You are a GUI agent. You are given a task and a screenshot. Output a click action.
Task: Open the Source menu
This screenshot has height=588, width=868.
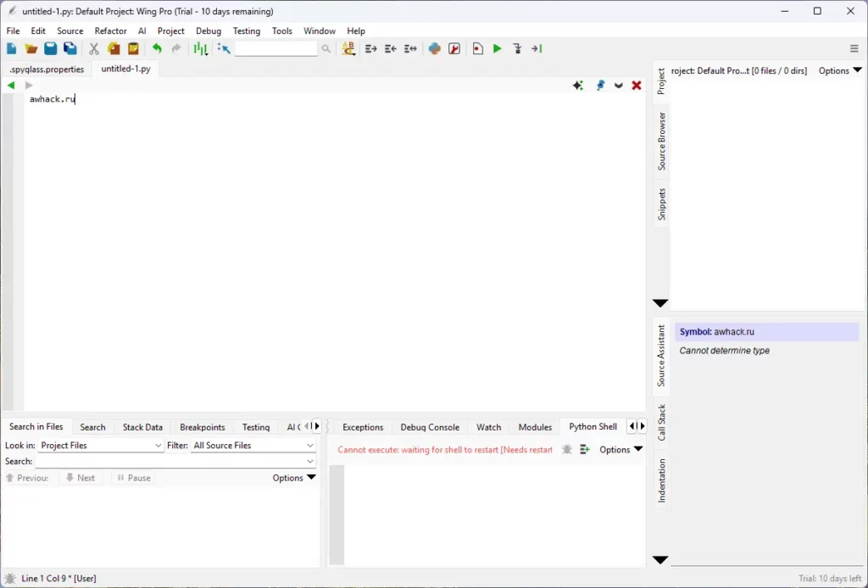click(70, 31)
